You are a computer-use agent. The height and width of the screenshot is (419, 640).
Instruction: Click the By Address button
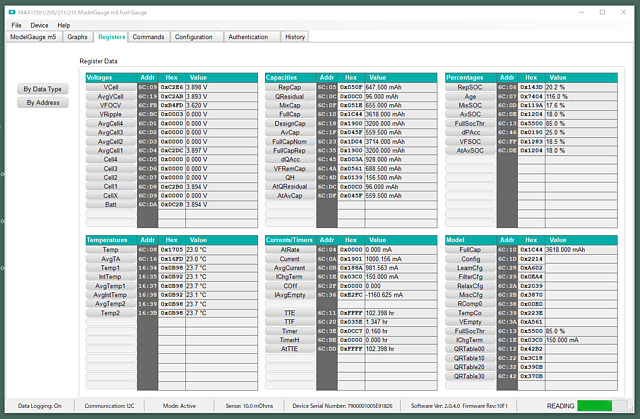pyautogui.click(x=42, y=102)
